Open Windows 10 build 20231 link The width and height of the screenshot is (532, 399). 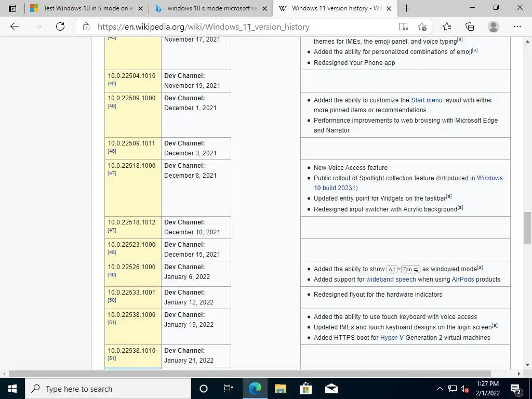(x=408, y=183)
